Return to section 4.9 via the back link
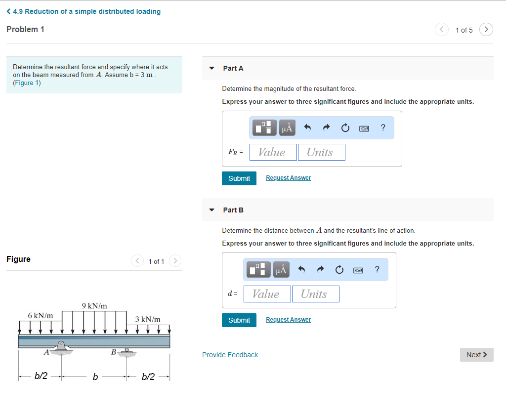The image size is (506, 420). [x=83, y=11]
